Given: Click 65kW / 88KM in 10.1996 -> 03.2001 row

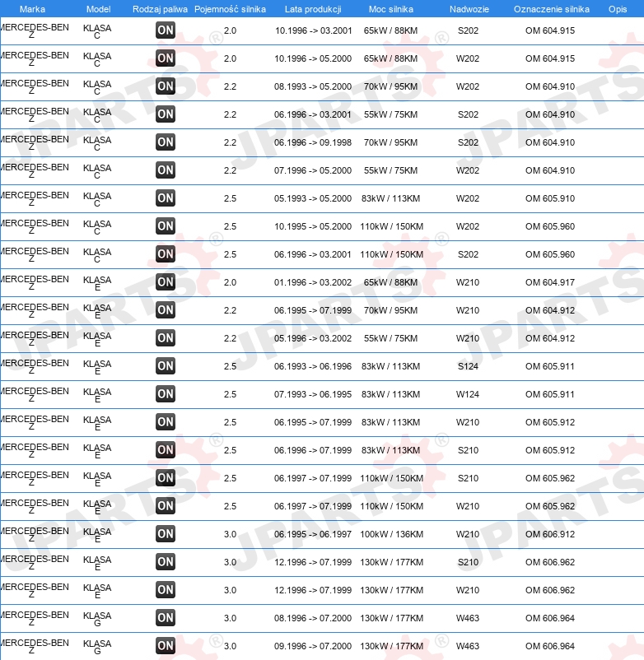Looking at the screenshot, I should click(x=390, y=30).
